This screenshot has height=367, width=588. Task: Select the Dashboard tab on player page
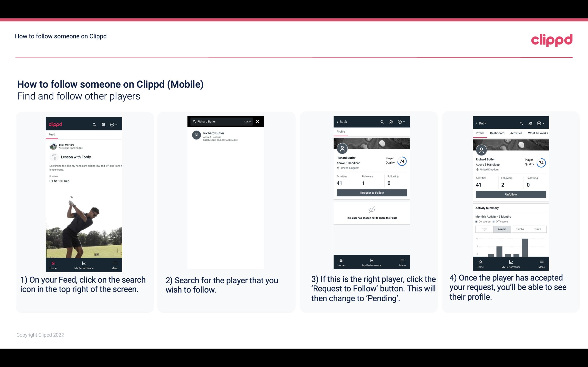coord(497,133)
